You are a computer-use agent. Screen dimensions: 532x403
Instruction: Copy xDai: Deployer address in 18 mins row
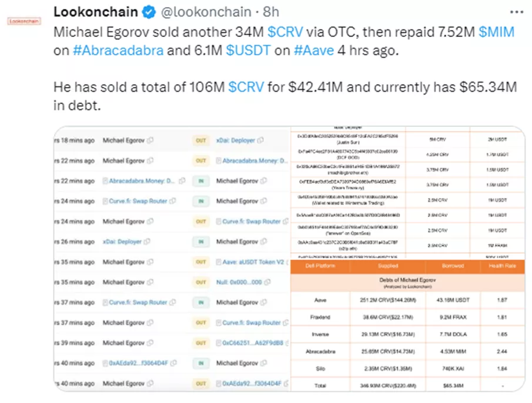point(259,140)
